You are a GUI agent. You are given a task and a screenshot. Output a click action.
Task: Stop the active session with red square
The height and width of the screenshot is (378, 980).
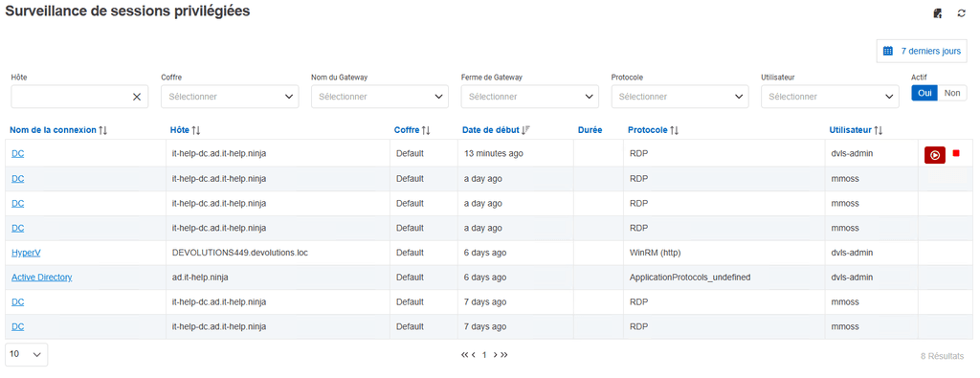point(956,153)
